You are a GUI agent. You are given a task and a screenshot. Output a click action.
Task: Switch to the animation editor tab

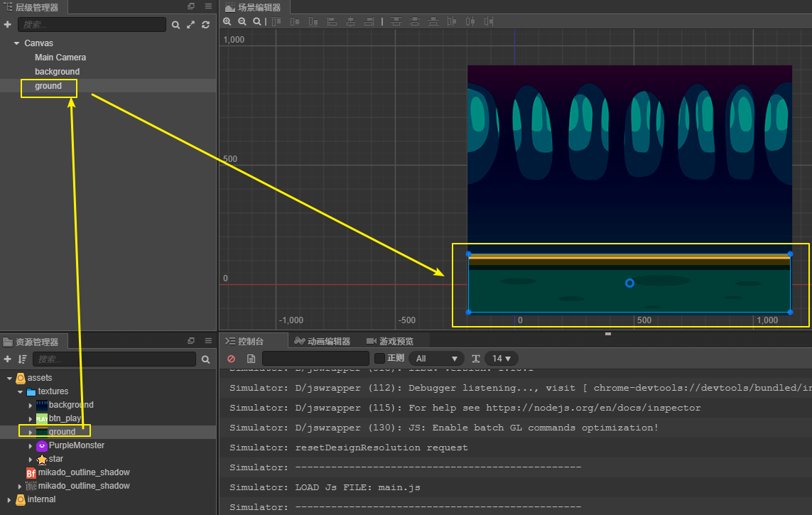pyautogui.click(x=322, y=341)
